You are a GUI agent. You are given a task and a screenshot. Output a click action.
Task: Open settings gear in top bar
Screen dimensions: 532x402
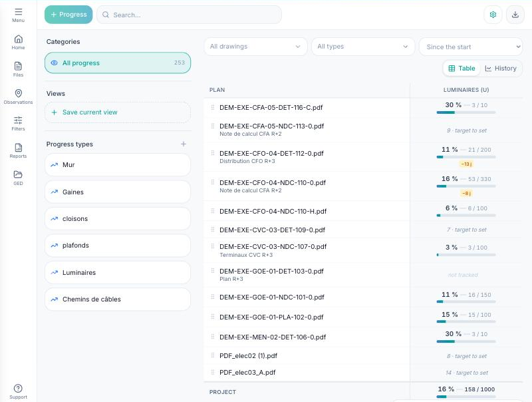(493, 15)
